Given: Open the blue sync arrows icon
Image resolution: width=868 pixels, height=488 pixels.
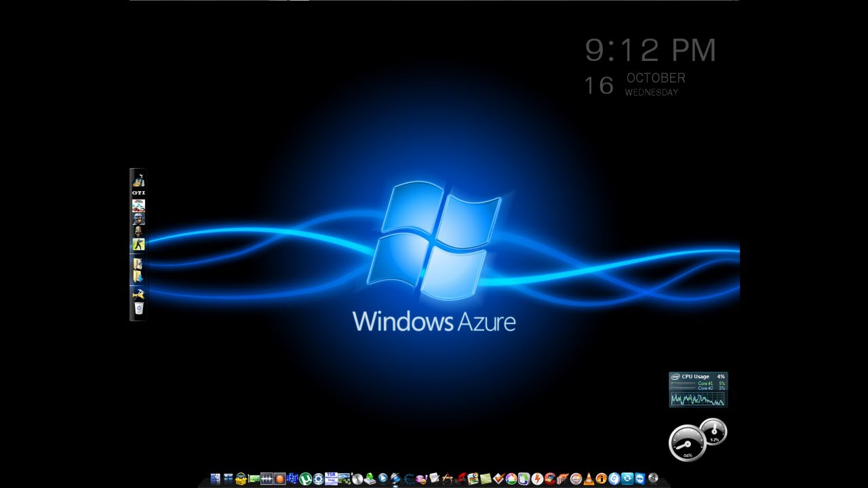Looking at the screenshot, I should [627, 479].
